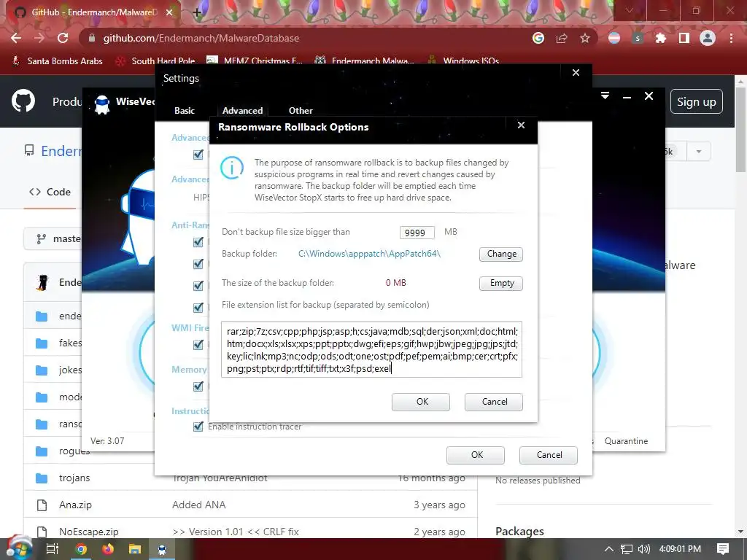Toggle the Chrome side panel icon

click(684, 38)
